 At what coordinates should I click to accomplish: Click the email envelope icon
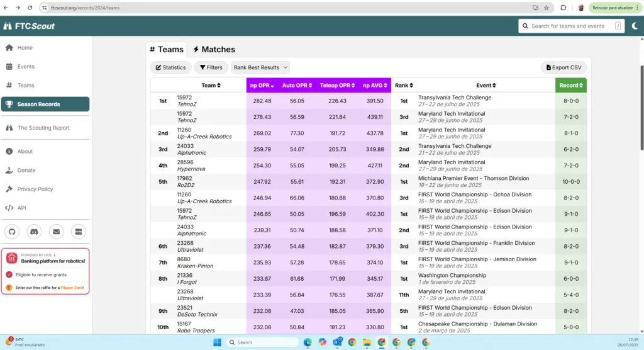56,232
